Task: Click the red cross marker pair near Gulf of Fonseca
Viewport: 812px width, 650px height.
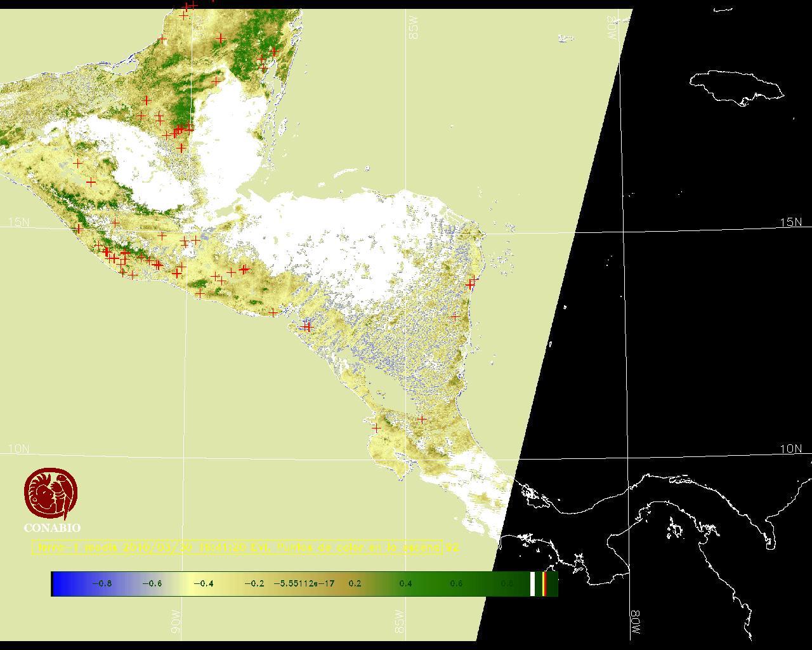Action: [307, 326]
